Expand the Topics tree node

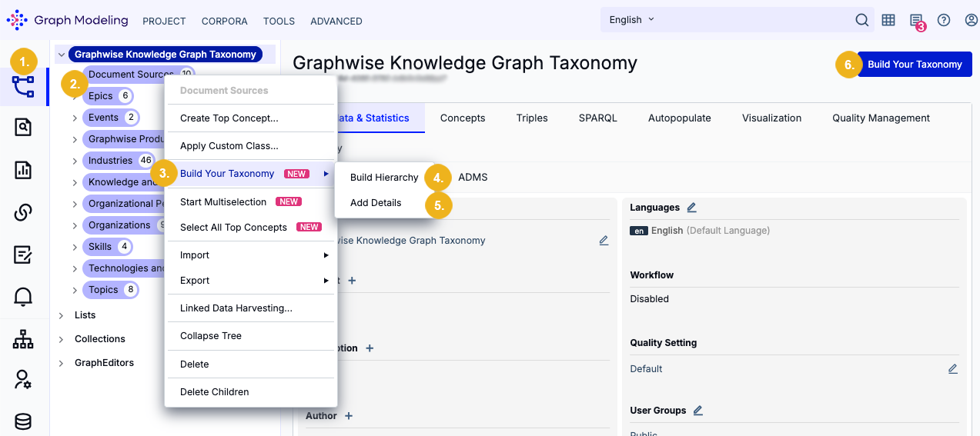coord(75,290)
